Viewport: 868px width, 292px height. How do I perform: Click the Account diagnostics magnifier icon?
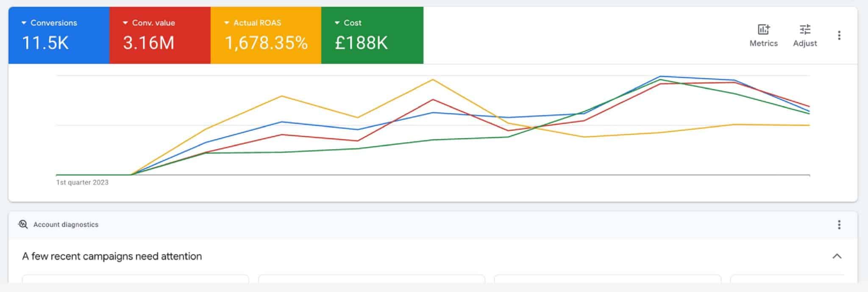pyautogui.click(x=23, y=224)
